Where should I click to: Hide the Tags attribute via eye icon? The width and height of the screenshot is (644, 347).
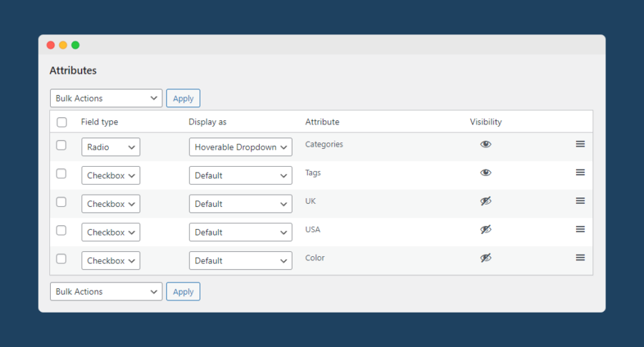tap(486, 173)
